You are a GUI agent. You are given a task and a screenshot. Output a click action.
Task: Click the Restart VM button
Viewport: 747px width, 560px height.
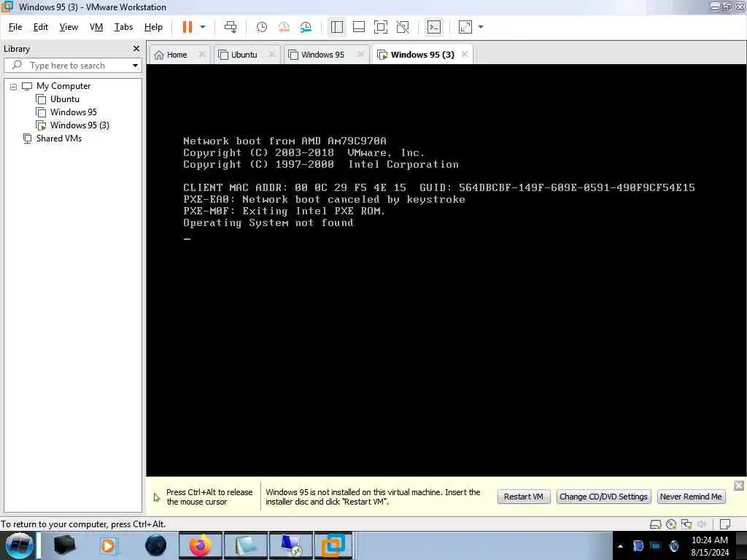pos(524,497)
